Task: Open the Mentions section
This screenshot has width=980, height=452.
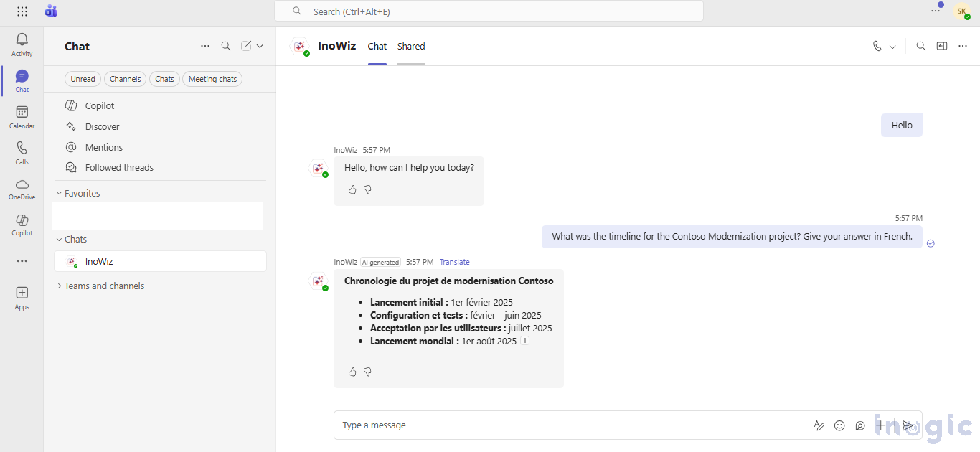Action: (102, 147)
